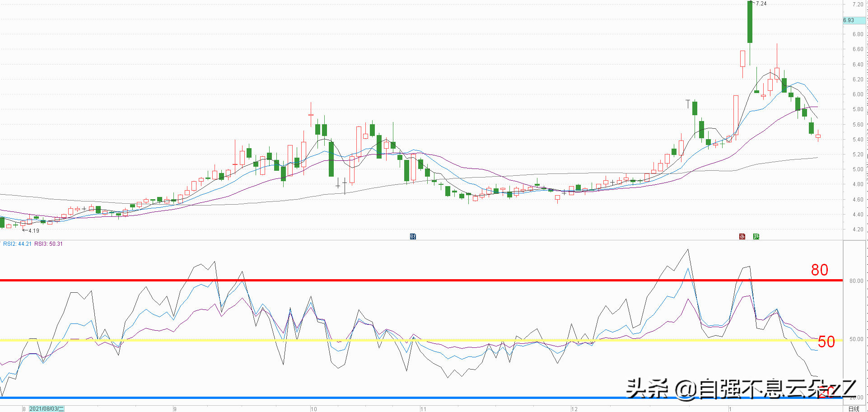Click the red 涨 marker icon
The width and height of the screenshot is (868, 412).
tap(742, 237)
